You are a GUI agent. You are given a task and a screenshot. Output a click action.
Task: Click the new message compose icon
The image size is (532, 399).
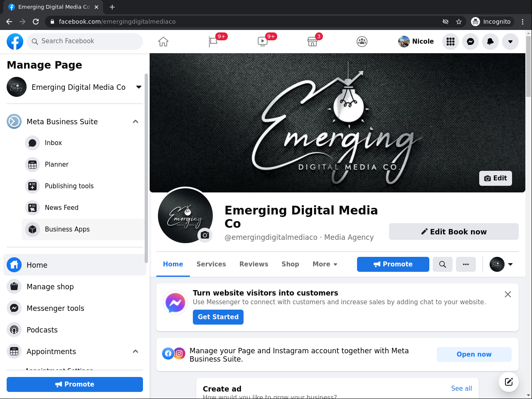(509, 382)
